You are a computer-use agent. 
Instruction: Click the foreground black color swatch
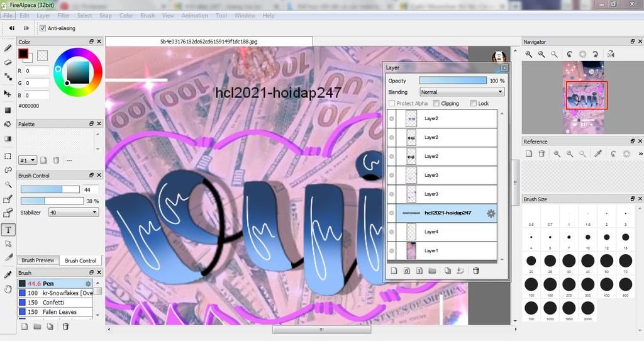click(23, 53)
